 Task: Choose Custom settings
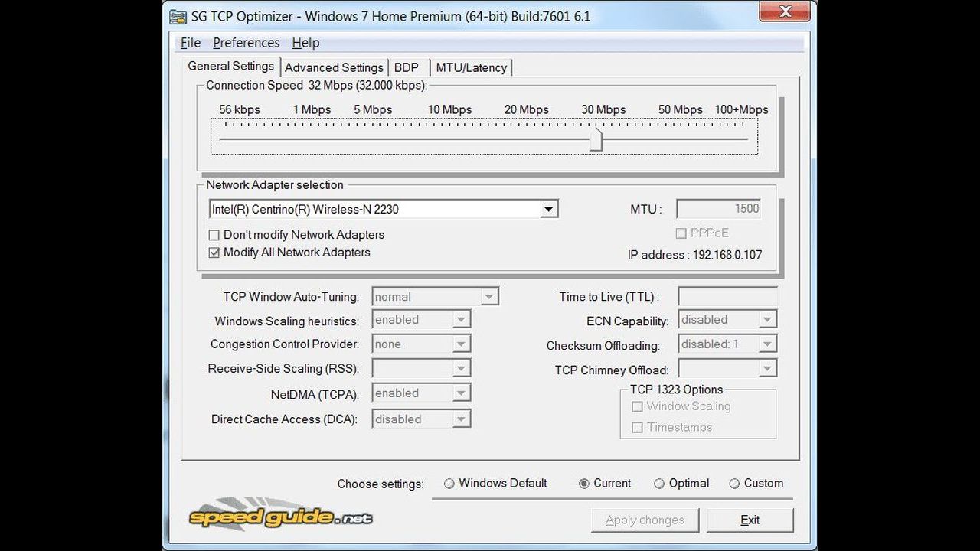[x=734, y=484]
